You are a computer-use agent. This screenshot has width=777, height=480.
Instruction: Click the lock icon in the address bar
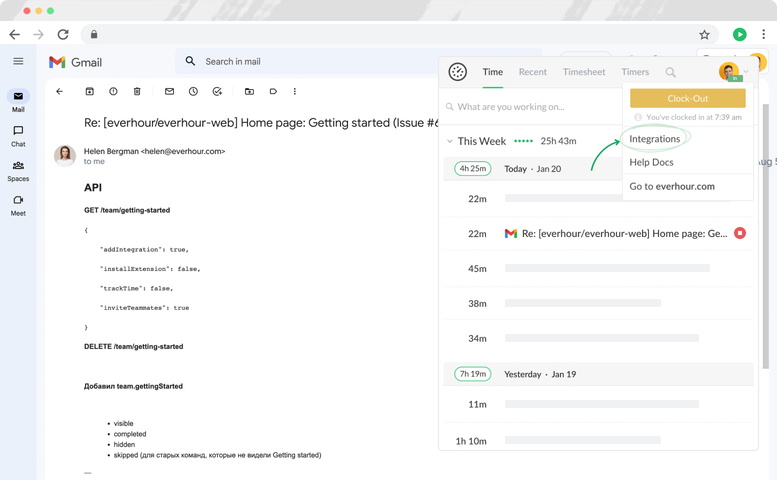[94, 35]
